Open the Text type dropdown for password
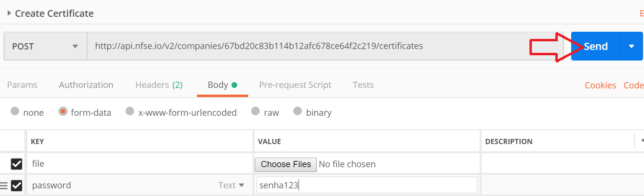Screen dimensions: 644x196 [231, 185]
